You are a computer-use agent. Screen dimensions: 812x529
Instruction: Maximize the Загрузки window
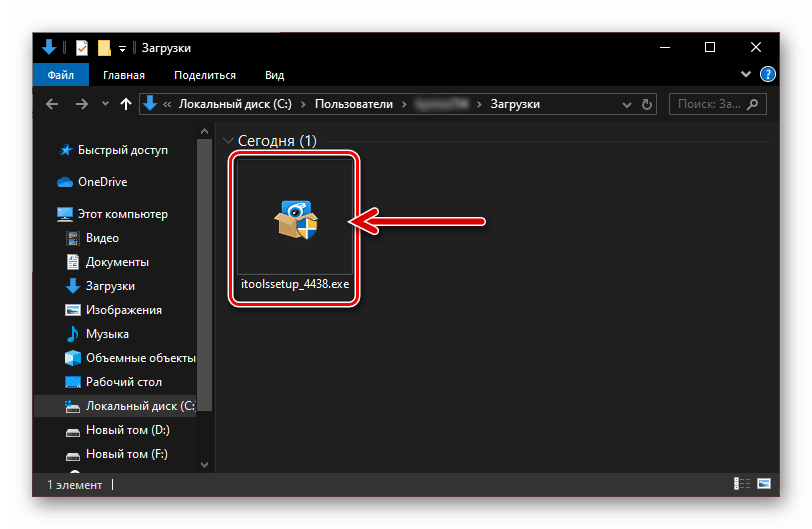click(710, 47)
